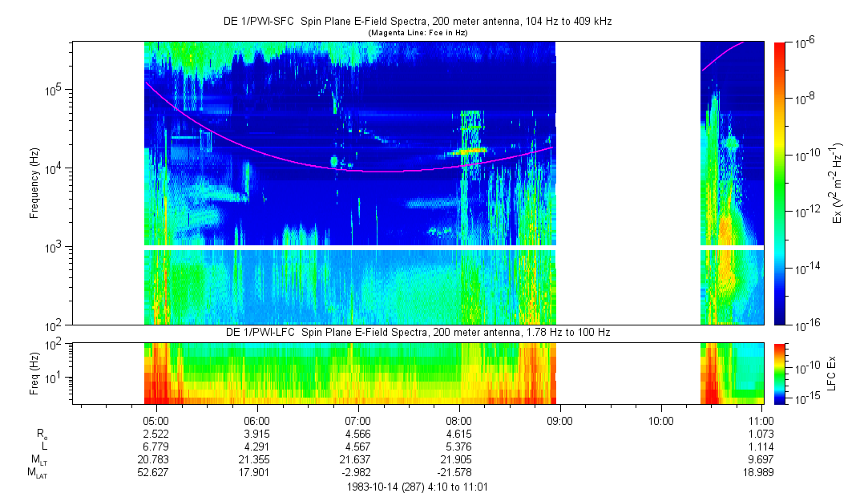Image resolution: width=868 pixels, height=497 pixels.
Task: Select the 07:00 time axis tick label
Action: click(357, 420)
